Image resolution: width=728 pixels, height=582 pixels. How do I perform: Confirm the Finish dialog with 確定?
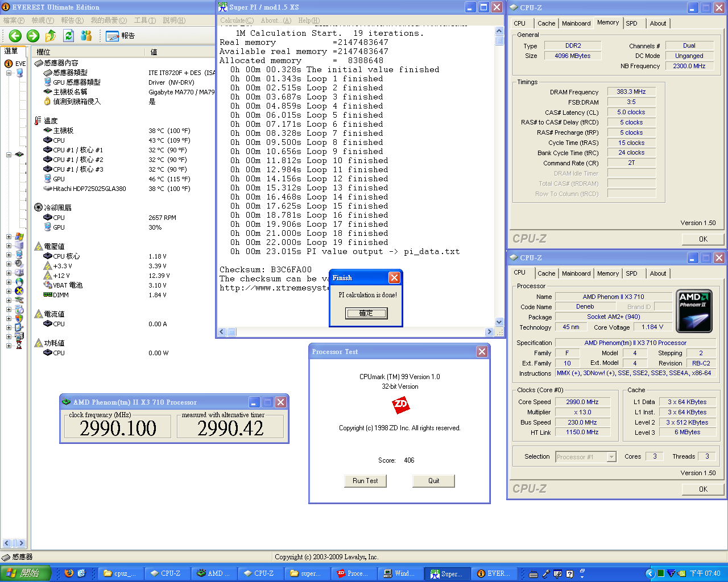pyautogui.click(x=366, y=313)
